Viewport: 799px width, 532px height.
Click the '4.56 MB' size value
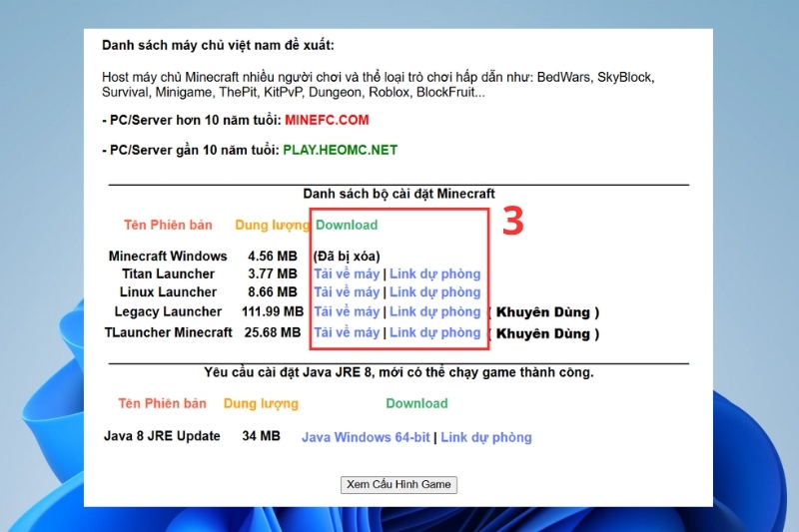pos(273,257)
